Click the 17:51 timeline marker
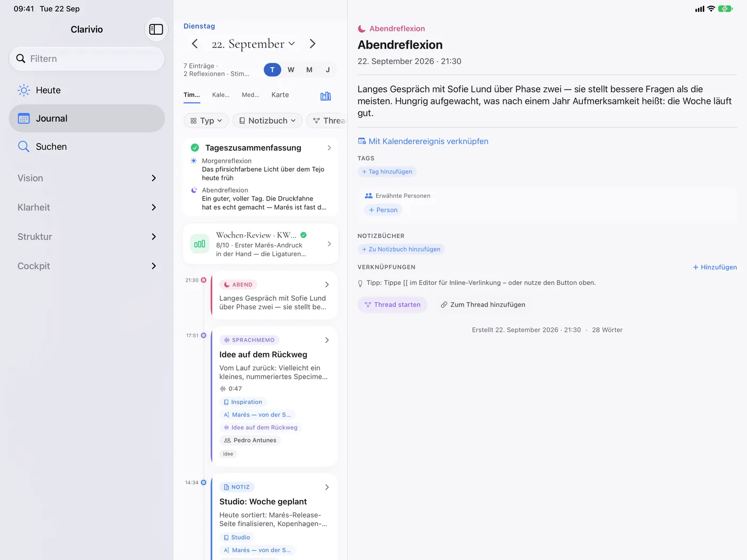The image size is (747, 560). coord(203,335)
